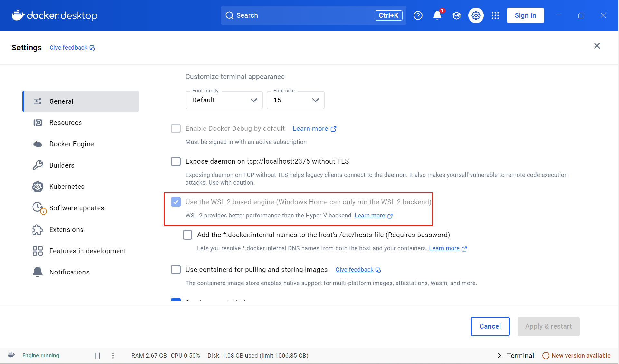Click the Docker whale icon in the status bar
This screenshot has width=619, height=364.
(12, 355)
